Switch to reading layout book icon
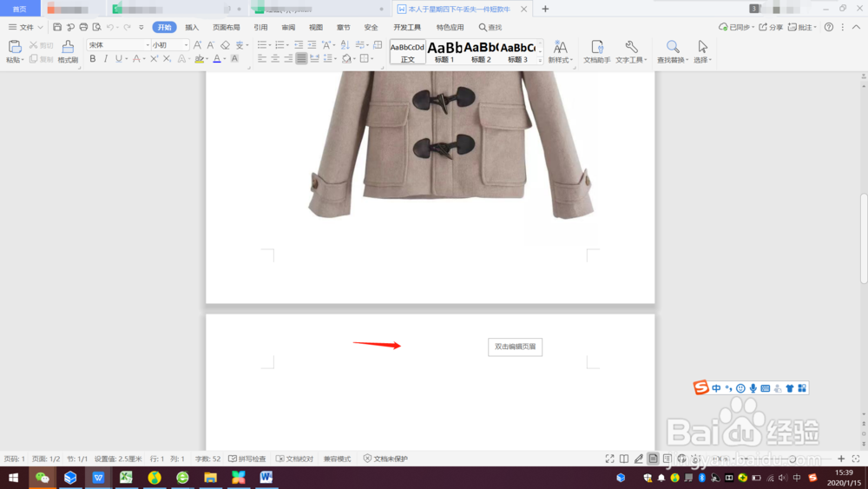Image resolution: width=868 pixels, height=489 pixels. 624,459
